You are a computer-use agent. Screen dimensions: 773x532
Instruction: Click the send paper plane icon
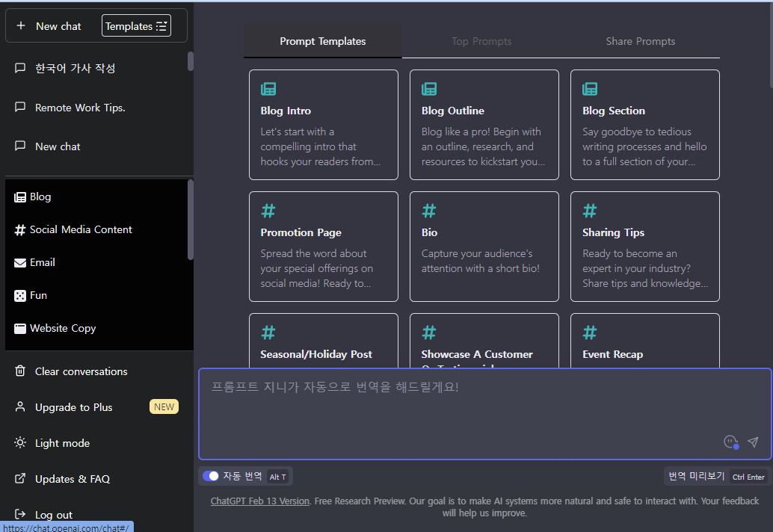(x=753, y=442)
